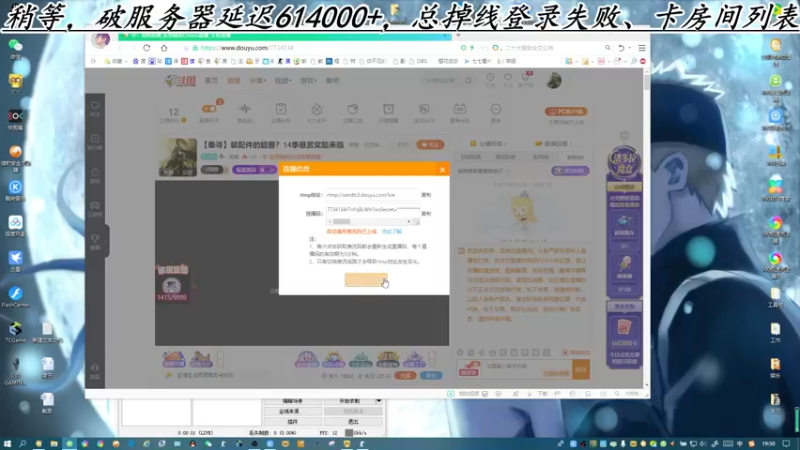Click the taskbar search magnifier
The width and height of the screenshot is (800, 450).
[22, 444]
